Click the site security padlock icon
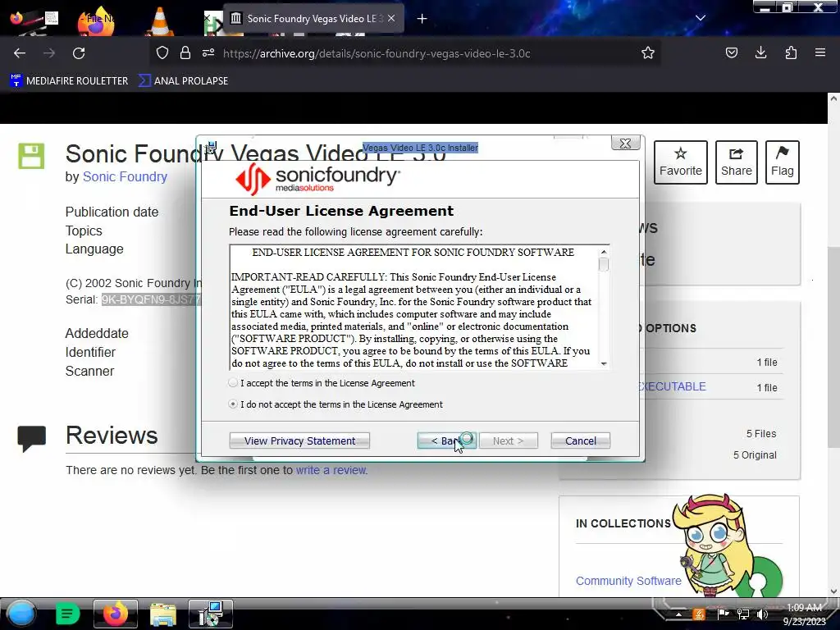 [185, 53]
